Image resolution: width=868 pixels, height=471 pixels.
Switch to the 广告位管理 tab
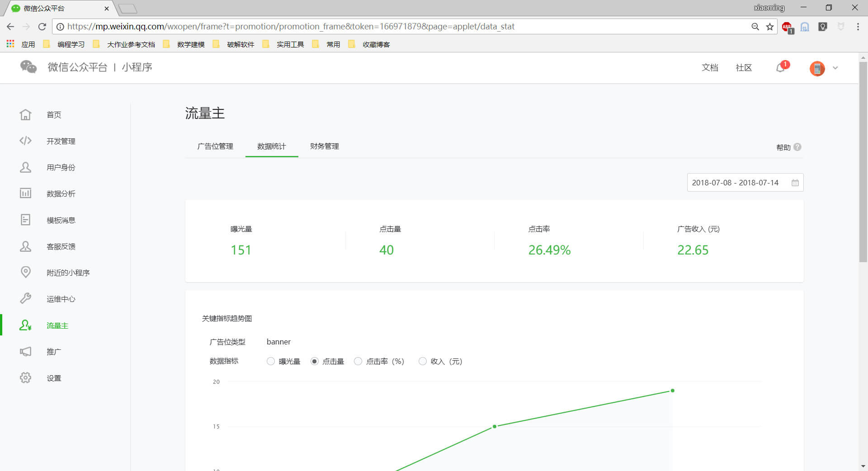click(215, 146)
